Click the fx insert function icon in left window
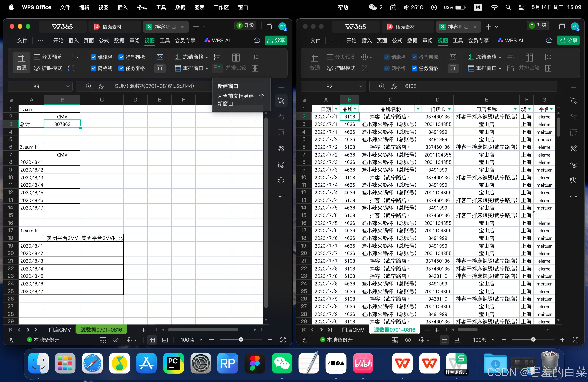 click(101, 86)
